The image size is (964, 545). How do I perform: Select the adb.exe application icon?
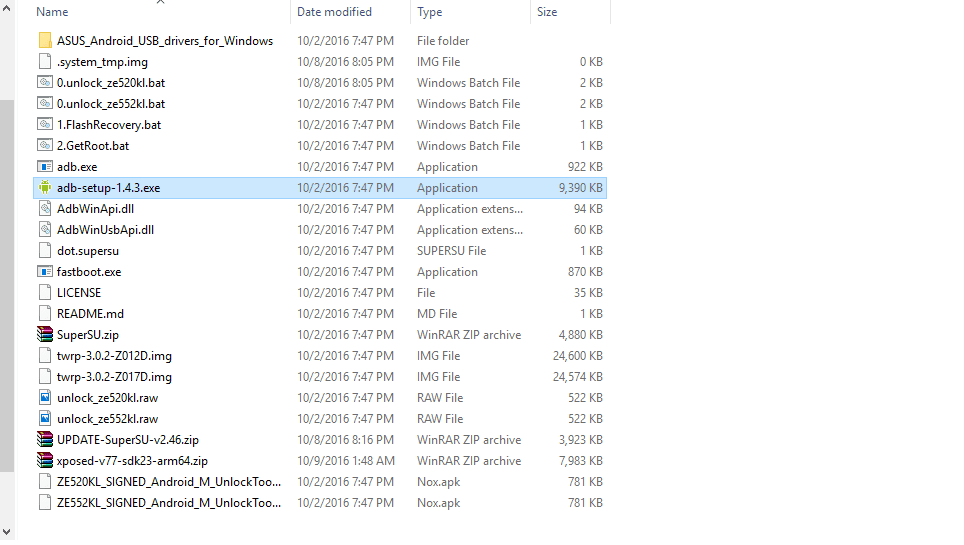pos(45,166)
